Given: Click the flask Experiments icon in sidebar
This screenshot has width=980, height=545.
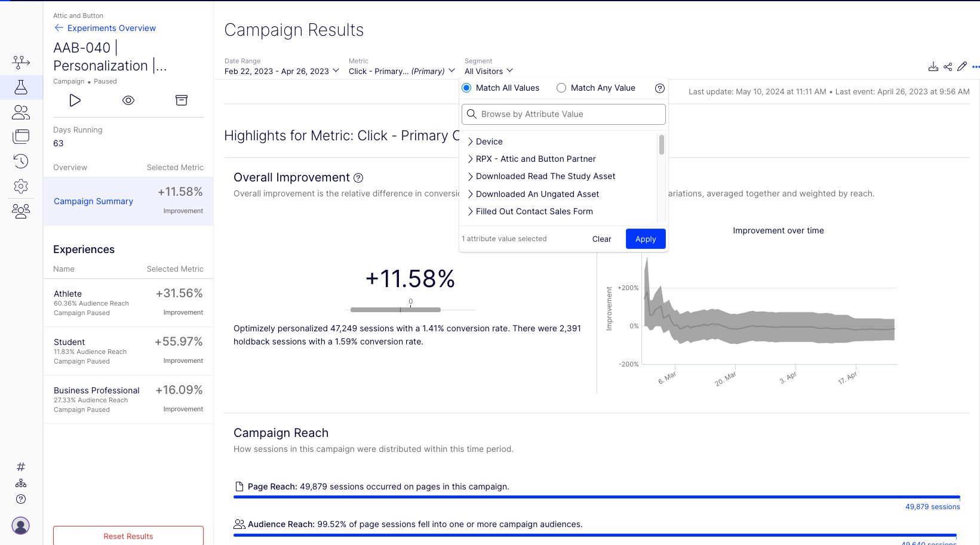Looking at the screenshot, I should (21, 87).
